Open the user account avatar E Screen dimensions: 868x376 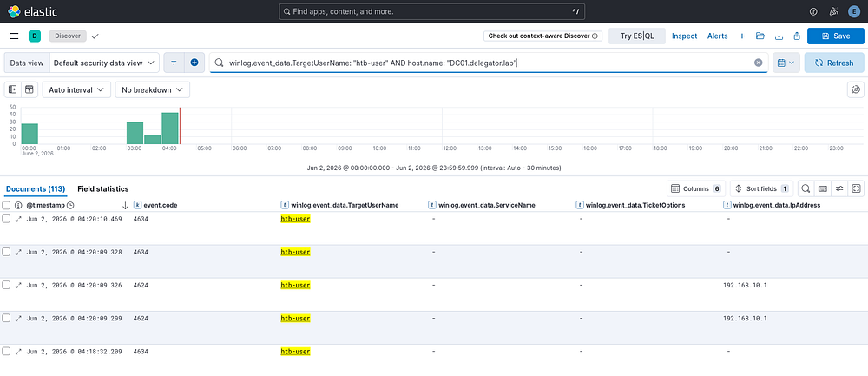(853, 11)
